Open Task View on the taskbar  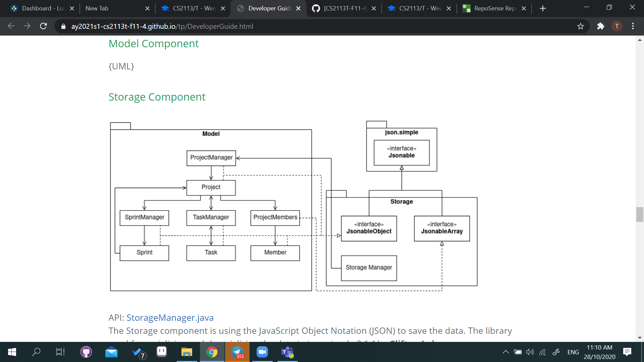[60, 352]
